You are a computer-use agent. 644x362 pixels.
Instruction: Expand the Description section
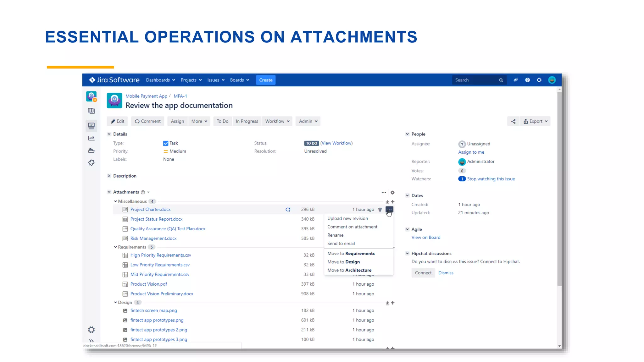[x=109, y=176]
